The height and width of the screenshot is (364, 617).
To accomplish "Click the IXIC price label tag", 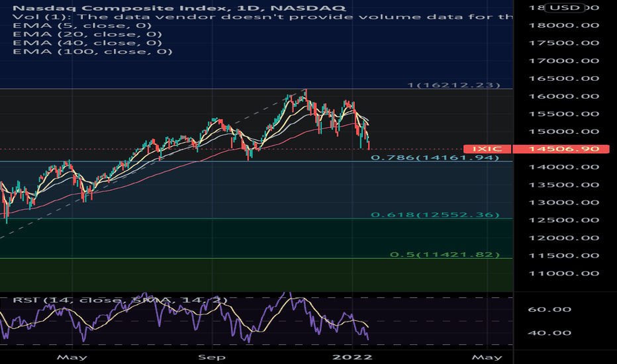I will click(487, 149).
